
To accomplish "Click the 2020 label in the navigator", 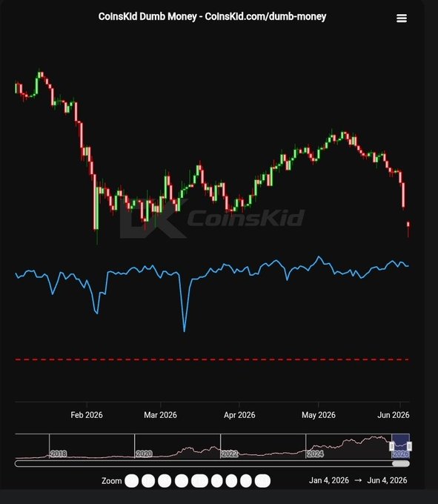I will coord(144,454).
